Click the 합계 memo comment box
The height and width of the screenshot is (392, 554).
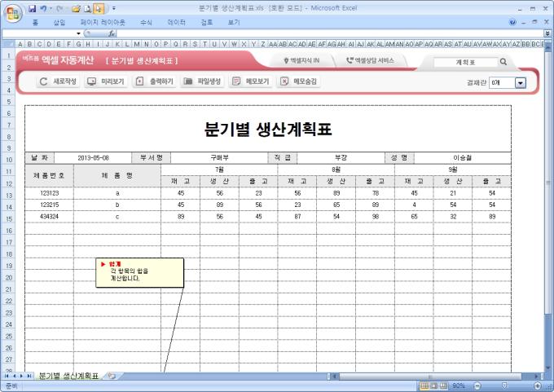pos(139,272)
